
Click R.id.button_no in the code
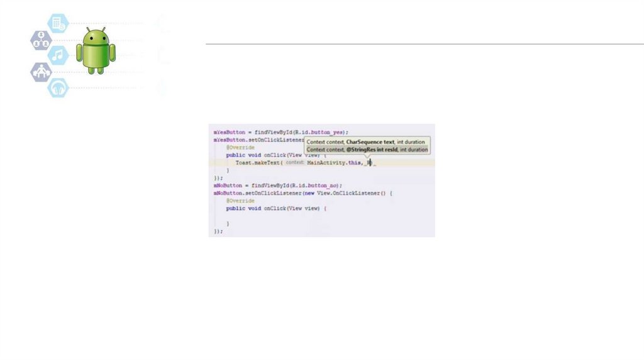(x=314, y=186)
